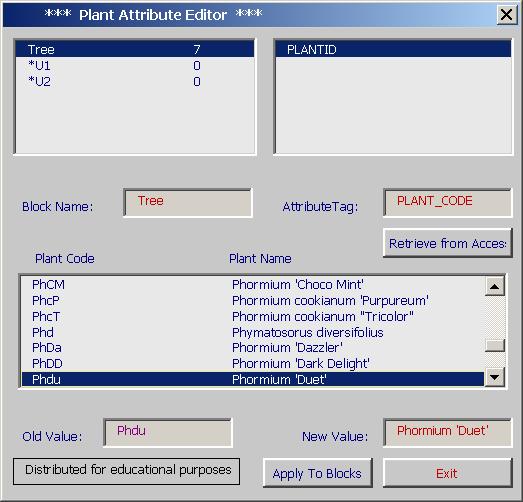Select the Tree block in the block list
This screenshot has width=523, height=502.
pyautogui.click(x=135, y=49)
